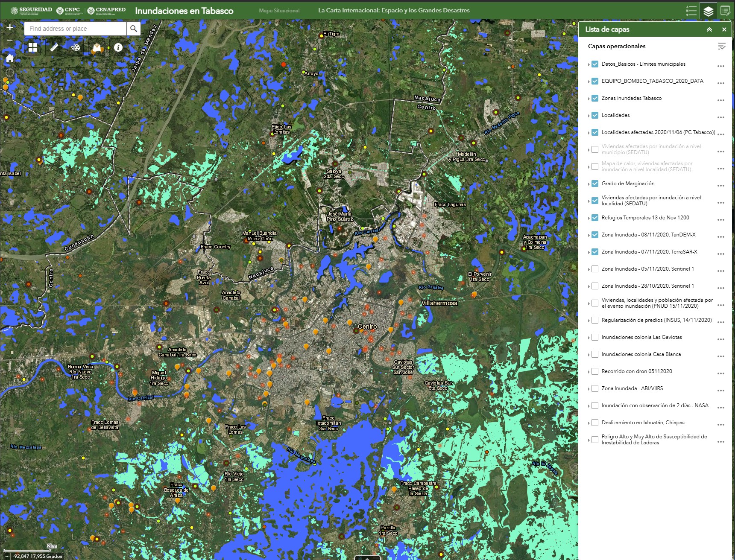The image size is (735, 560).
Task: Expand Regularización de predios layer arrow
Action: pos(589,321)
